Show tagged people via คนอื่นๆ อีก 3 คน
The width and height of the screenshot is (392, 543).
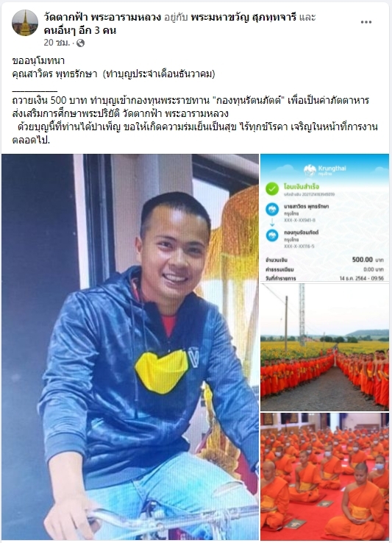(80, 30)
